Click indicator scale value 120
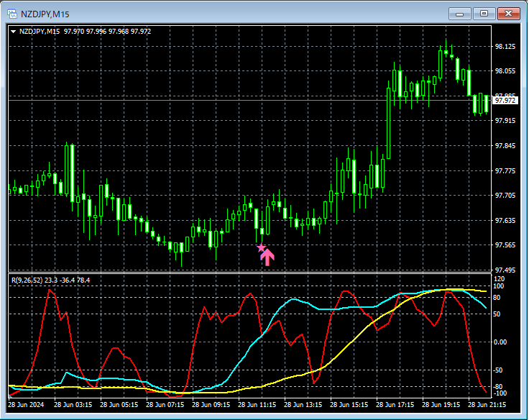This screenshot has width=529, height=420. [499, 279]
